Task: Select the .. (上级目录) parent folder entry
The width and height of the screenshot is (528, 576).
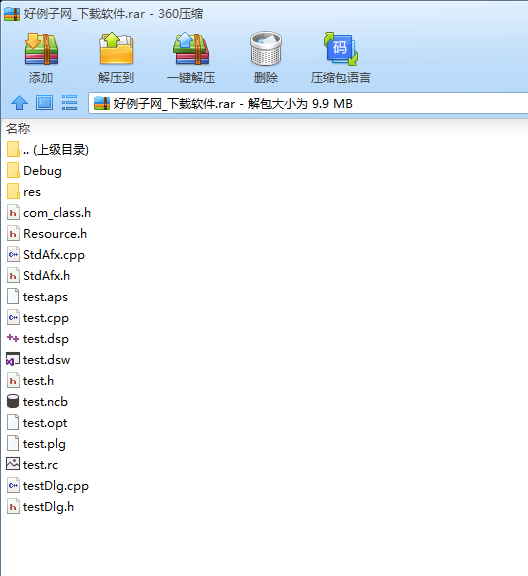Action: coord(48,150)
